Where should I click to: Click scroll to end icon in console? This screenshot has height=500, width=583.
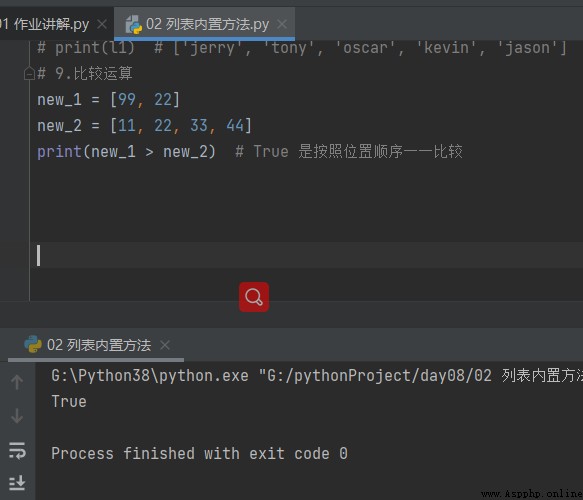pos(17,483)
